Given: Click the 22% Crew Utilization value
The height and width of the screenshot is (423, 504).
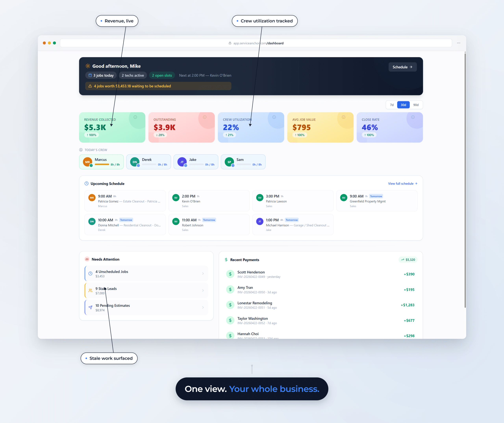Looking at the screenshot, I should [x=231, y=127].
